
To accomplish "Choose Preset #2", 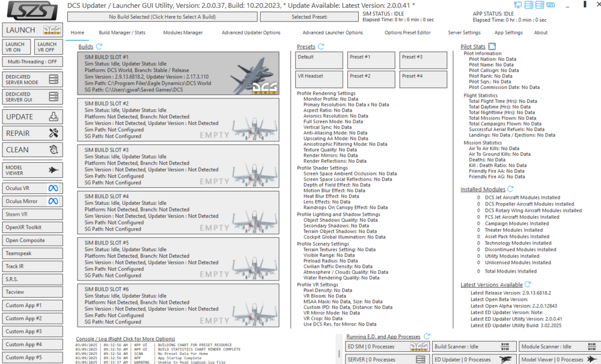I will (x=371, y=79).
